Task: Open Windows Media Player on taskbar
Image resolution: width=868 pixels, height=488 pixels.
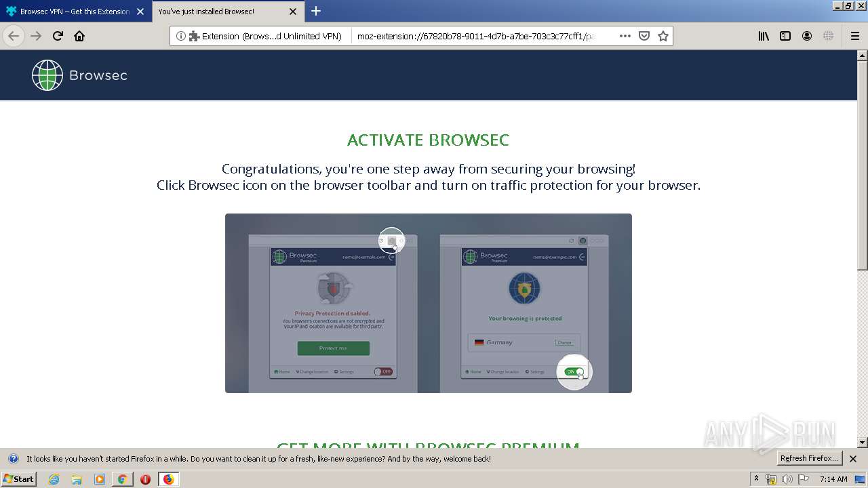Action: pos(100,479)
